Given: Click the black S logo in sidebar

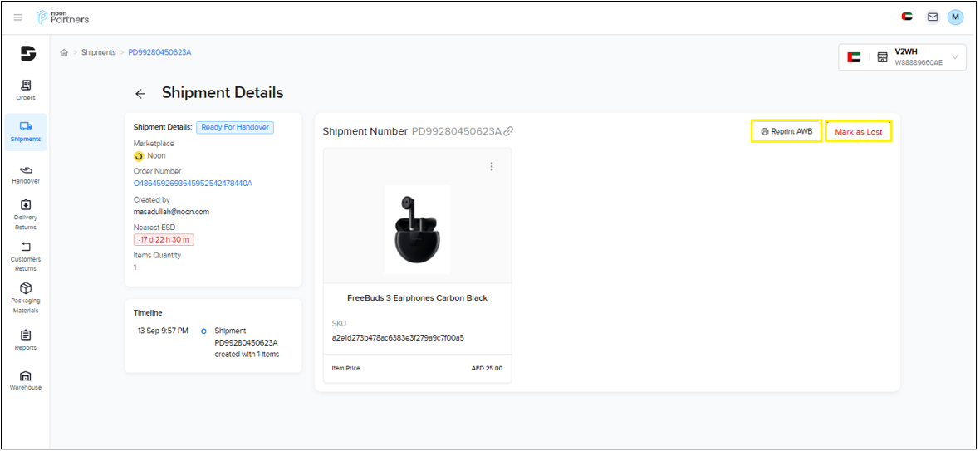Looking at the screenshot, I should [x=28, y=54].
